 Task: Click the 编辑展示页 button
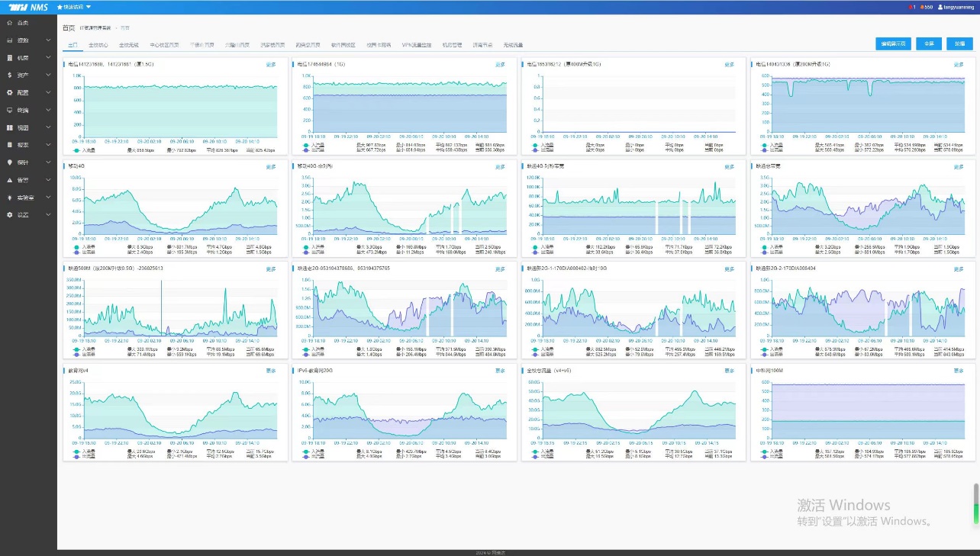pyautogui.click(x=894, y=44)
